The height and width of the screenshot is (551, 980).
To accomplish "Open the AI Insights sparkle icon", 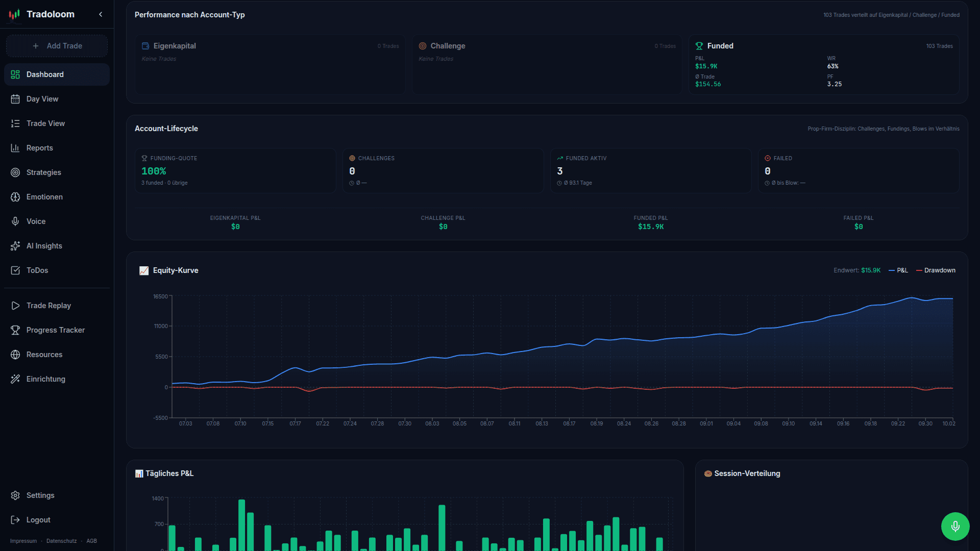I will [x=15, y=246].
